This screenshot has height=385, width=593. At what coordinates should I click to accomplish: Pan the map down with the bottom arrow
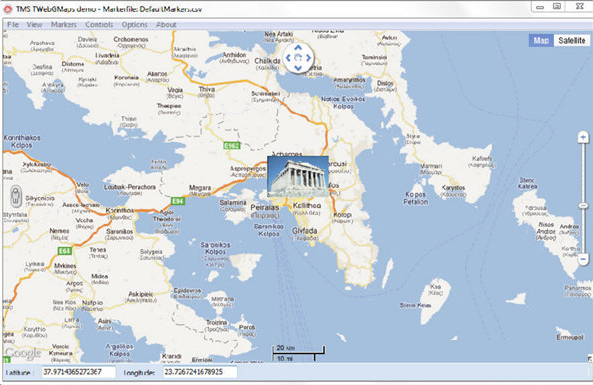298,68
